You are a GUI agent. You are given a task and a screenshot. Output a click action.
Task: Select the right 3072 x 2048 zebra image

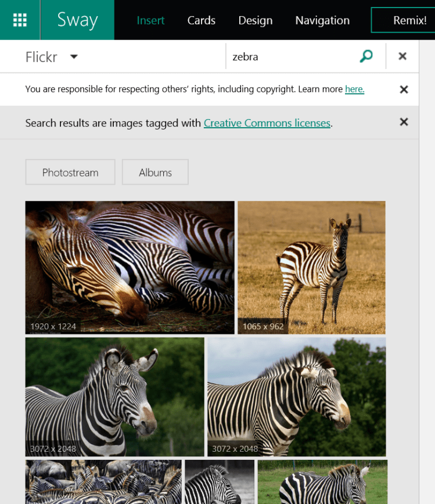(x=296, y=397)
